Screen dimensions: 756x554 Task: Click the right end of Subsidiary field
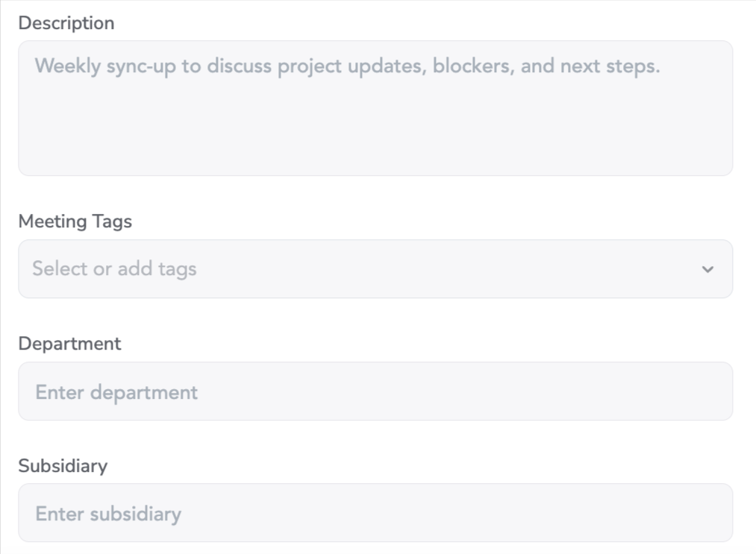point(702,513)
